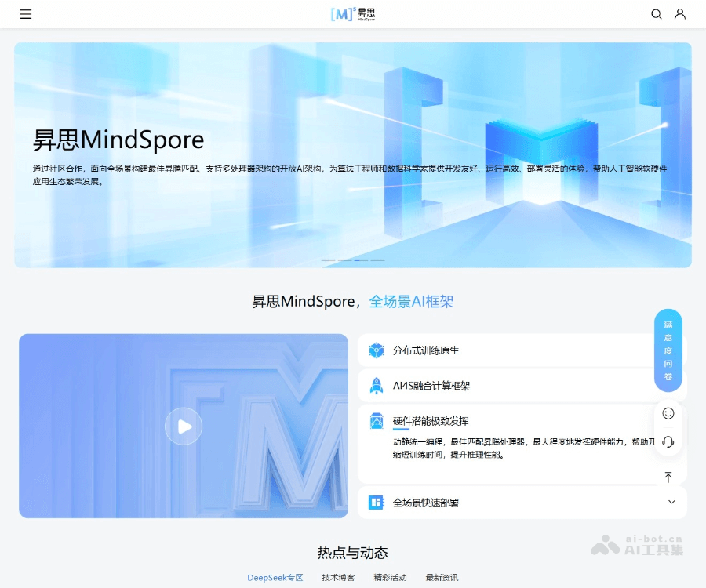Collapse the 硬件潜能极致发挥 section
This screenshot has width=706, height=588.
click(x=522, y=421)
